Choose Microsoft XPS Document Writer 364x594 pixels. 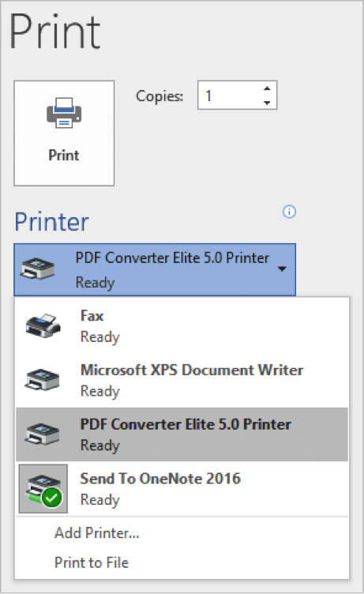click(182, 381)
